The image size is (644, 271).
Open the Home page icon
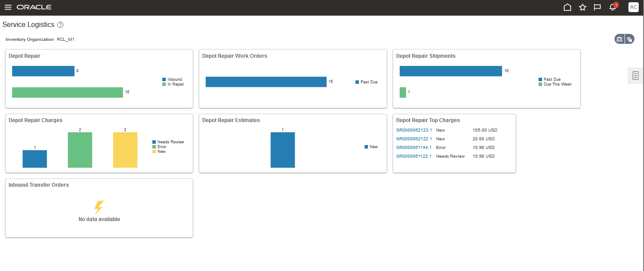pyautogui.click(x=567, y=7)
